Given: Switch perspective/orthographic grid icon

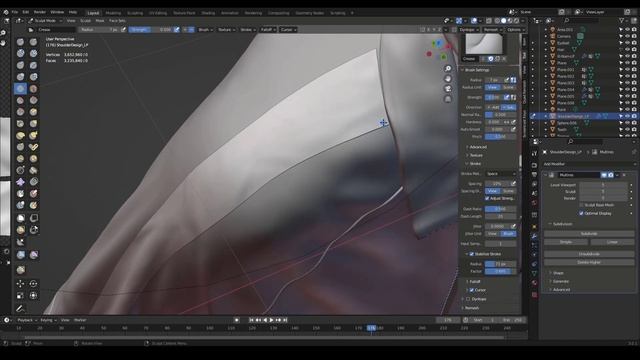Looking at the screenshot, I should [448, 99].
